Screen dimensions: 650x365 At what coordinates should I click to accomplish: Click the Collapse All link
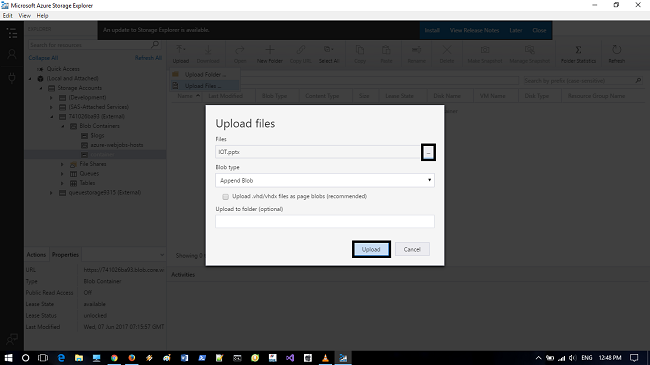point(43,58)
